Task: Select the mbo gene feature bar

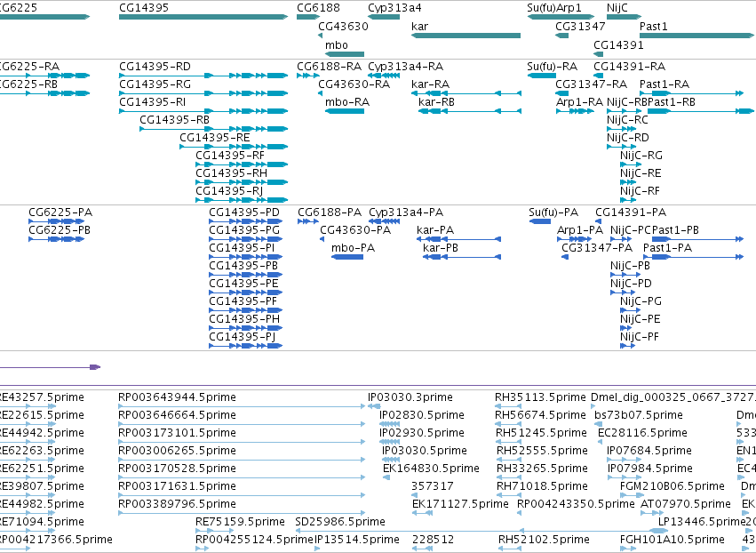Action: [345, 54]
